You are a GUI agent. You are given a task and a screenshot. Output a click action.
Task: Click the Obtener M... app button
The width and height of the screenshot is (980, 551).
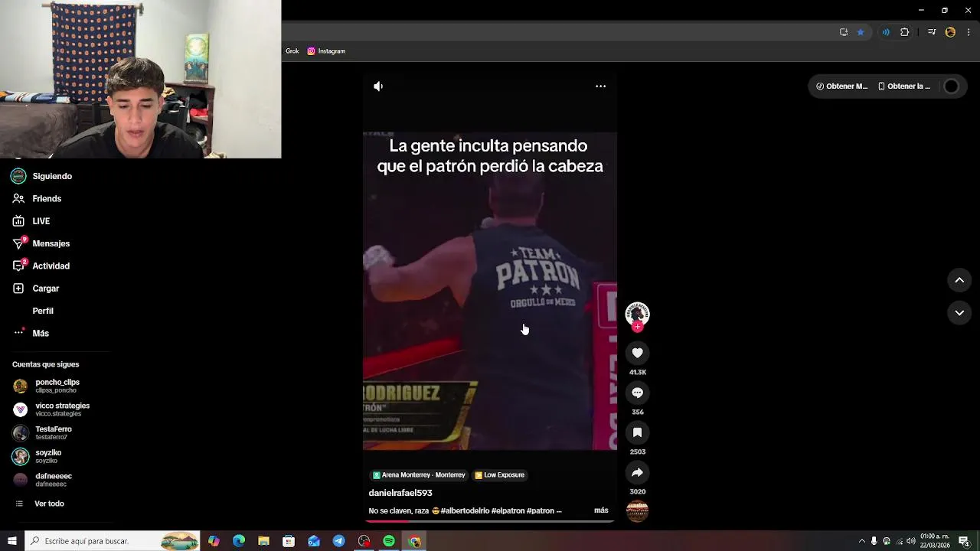coord(841,86)
